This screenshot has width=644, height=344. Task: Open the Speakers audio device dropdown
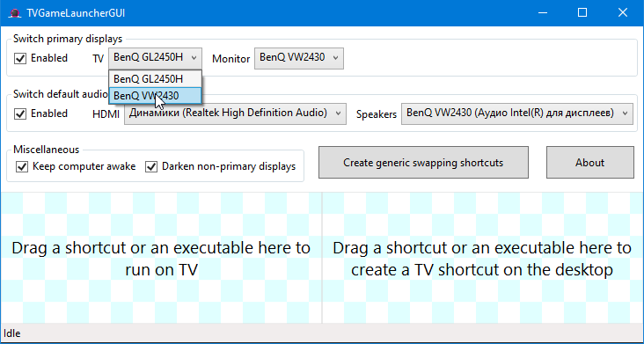517,113
